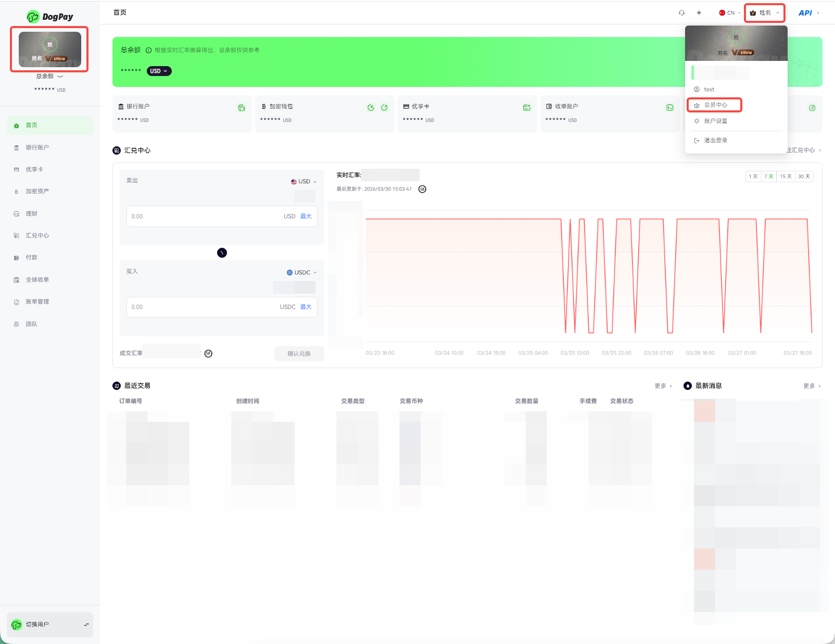Click the second green icon on the 加密钱包 card

384,108
